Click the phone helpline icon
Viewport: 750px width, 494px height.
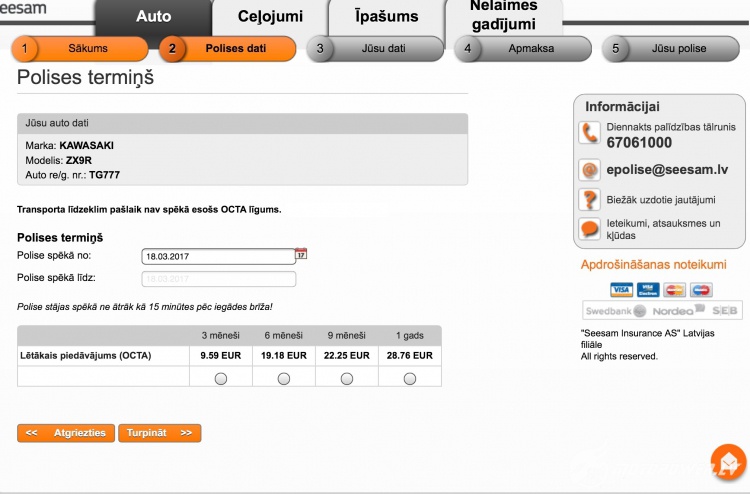coord(589,133)
